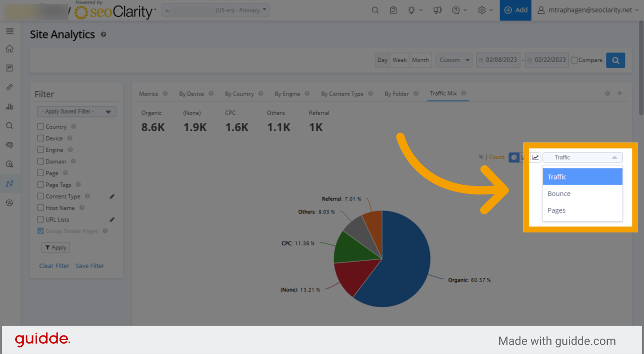
Task: Edit the Content Type filter with the pencil icon
Action: pyautogui.click(x=112, y=196)
